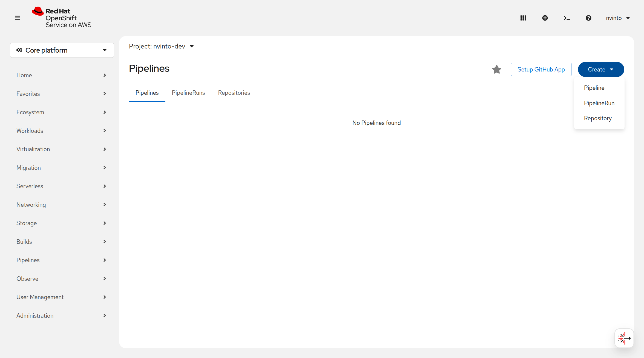Expand the Migration navigation section
Screen dimensions: 644x358
tap(61, 168)
